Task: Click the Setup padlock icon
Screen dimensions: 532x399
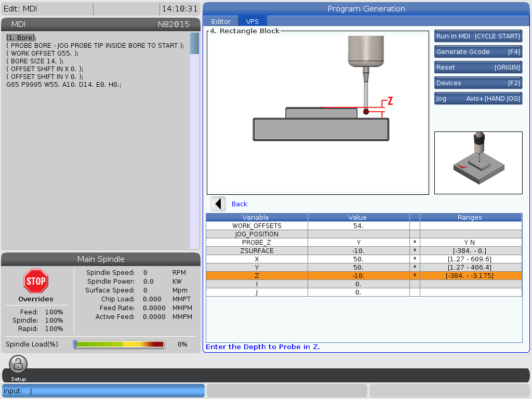Action: [18, 364]
